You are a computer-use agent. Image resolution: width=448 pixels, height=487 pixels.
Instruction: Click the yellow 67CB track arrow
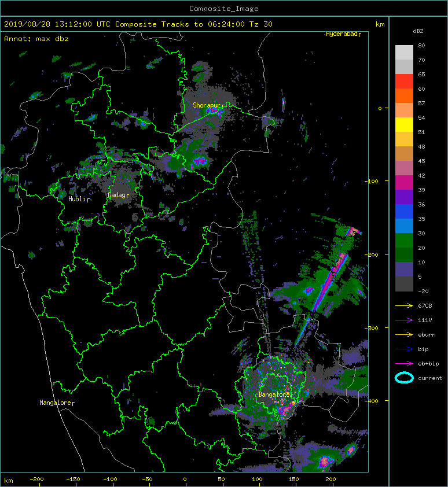coord(404,305)
